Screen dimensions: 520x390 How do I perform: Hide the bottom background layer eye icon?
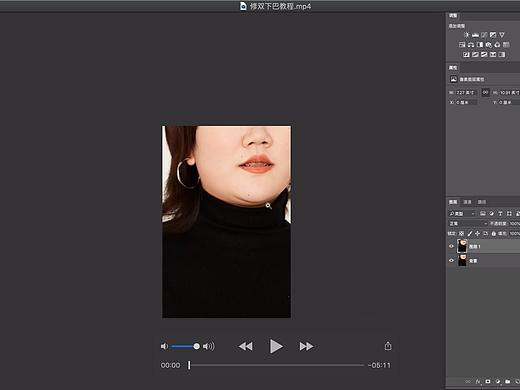[451, 260]
